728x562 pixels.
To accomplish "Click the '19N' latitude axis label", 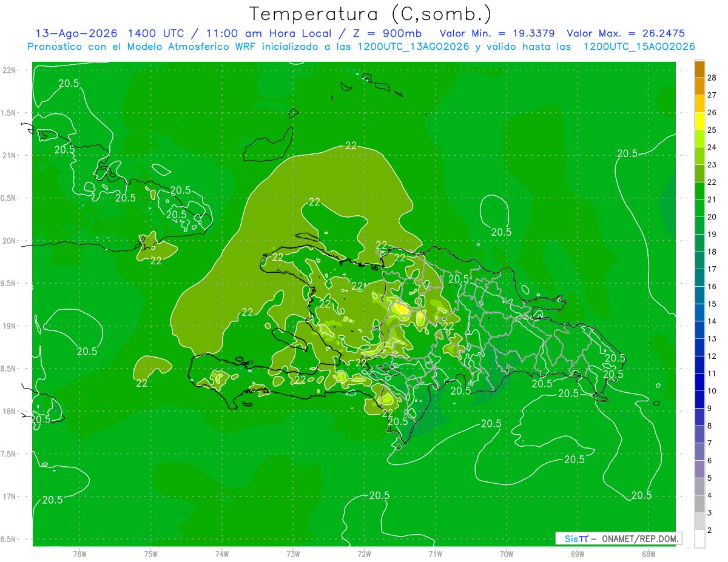I will point(10,326).
